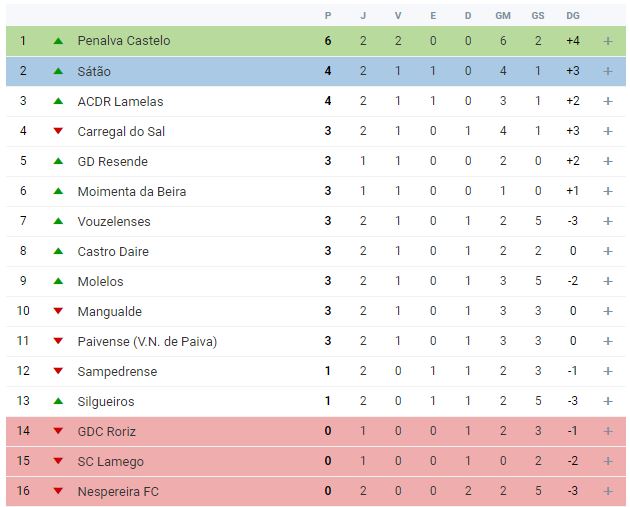Open Vouzelenses team page
Screen dimensions: 630x507
[114, 221]
